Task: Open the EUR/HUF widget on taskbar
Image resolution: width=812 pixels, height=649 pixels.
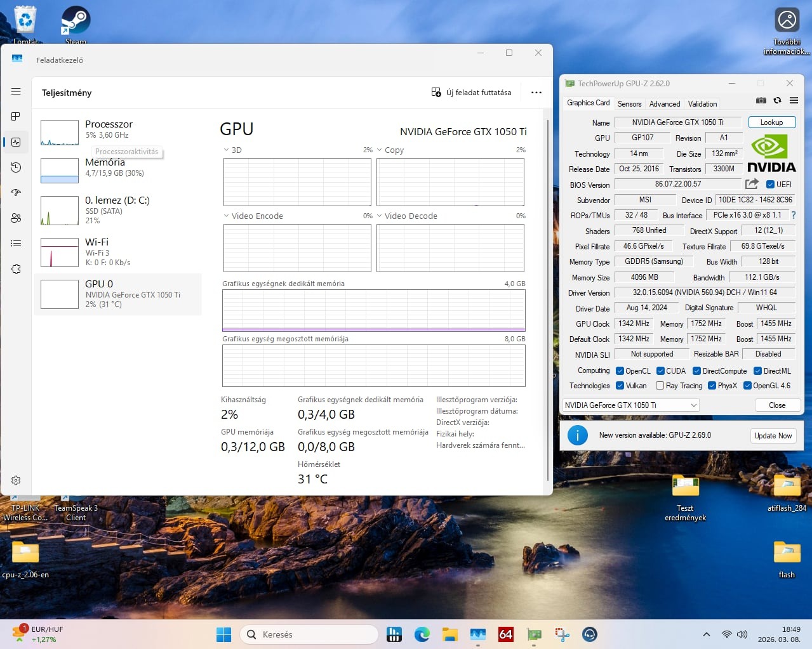Action: click(38, 634)
